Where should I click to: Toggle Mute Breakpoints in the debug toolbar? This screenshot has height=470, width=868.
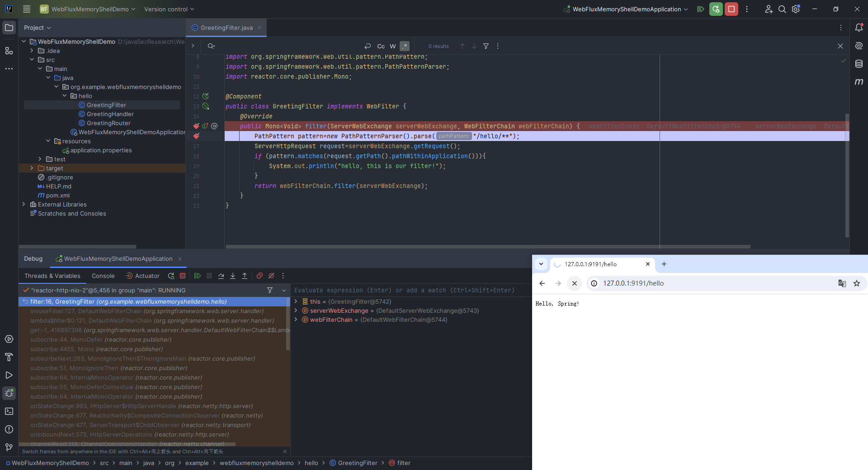tap(271, 276)
